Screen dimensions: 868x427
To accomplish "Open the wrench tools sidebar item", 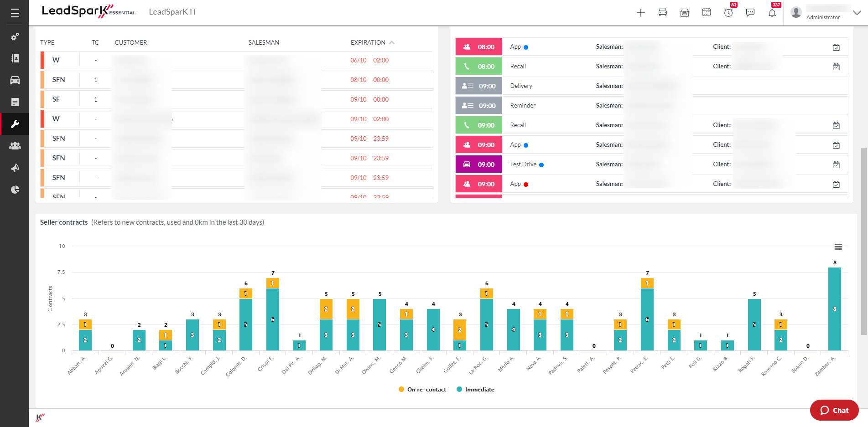I will click(15, 124).
